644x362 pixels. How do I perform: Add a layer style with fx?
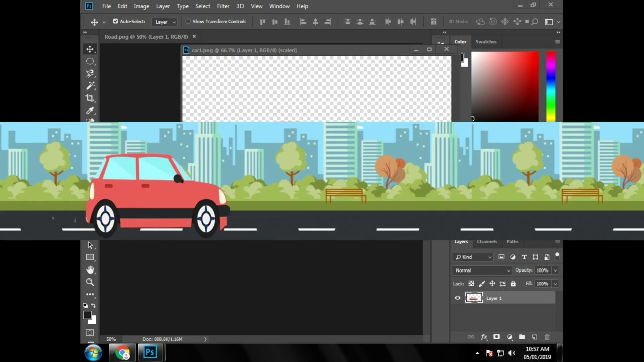click(x=484, y=337)
